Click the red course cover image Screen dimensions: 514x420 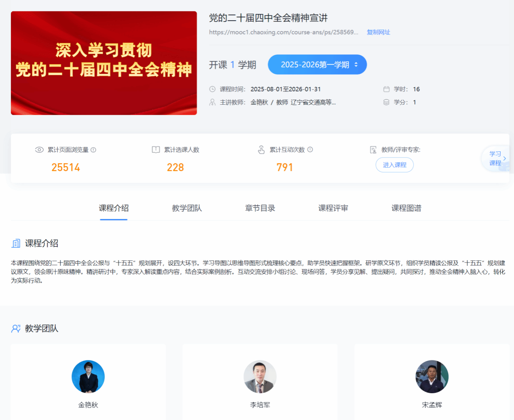tap(104, 63)
